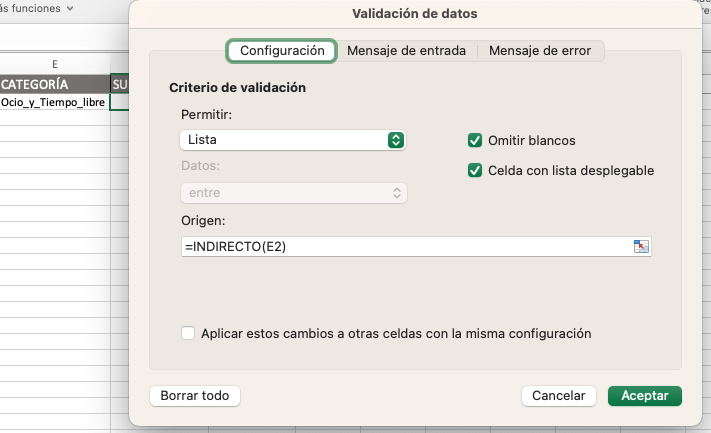Click the range selector icon in Origen

pyautogui.click(x=641, y=247)
